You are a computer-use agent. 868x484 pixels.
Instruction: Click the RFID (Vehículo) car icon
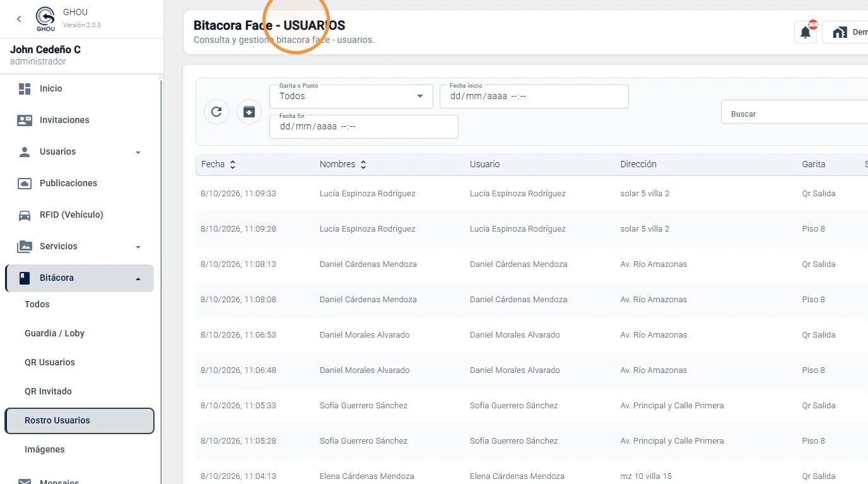[x=25, y=215]
